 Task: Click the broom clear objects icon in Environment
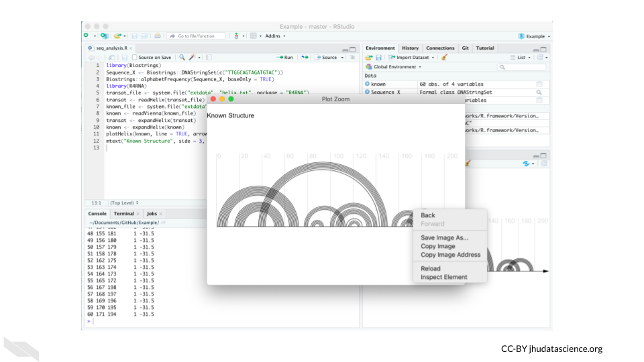point(444,58)
